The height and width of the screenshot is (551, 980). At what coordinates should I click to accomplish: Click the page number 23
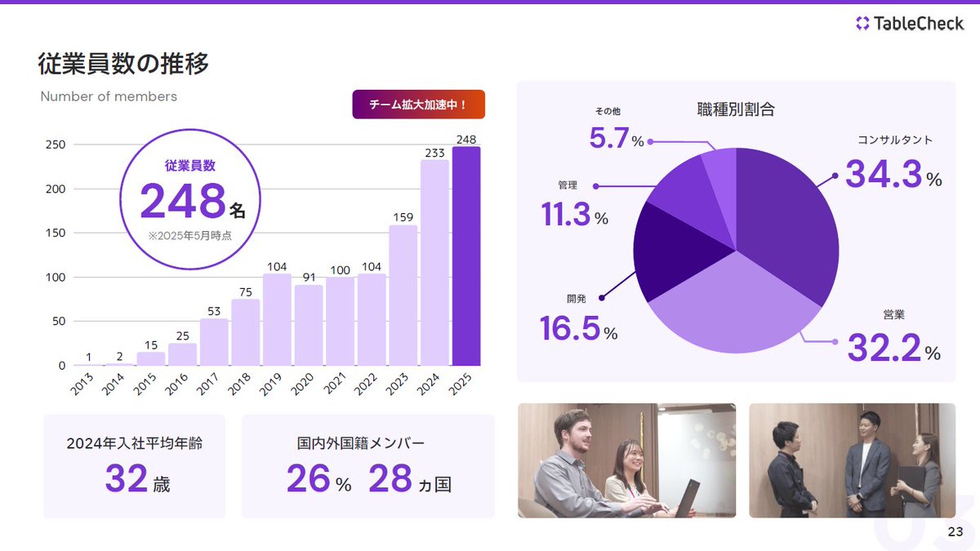click(x=955, y=532)
